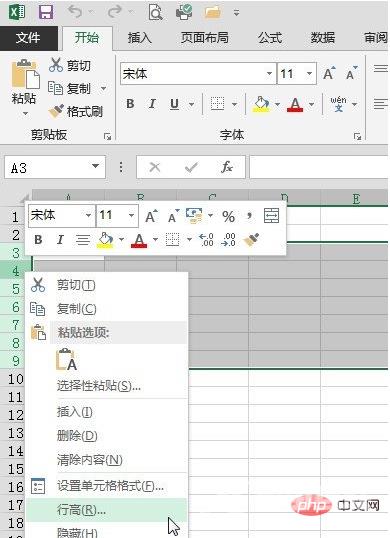The height and width of the screenshot is (538, 390).
Task: Switch to the 审阅 (Review) tab
Action: point(375,37)
